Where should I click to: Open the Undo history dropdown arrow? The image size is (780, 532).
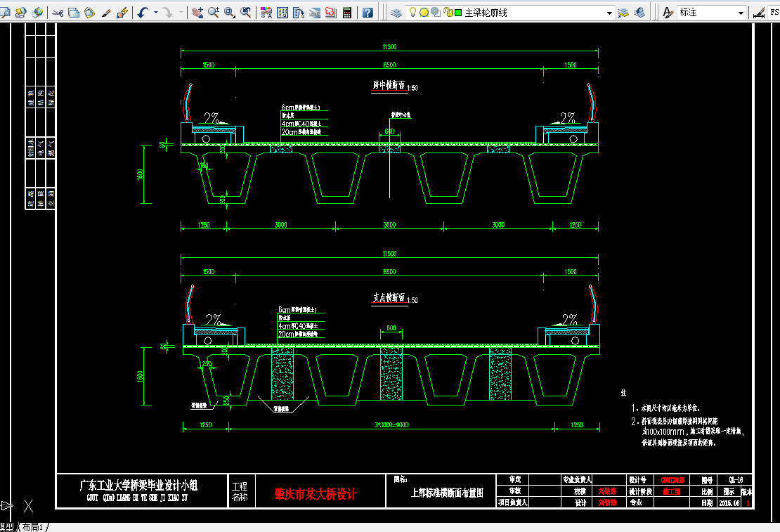[156, 13]
